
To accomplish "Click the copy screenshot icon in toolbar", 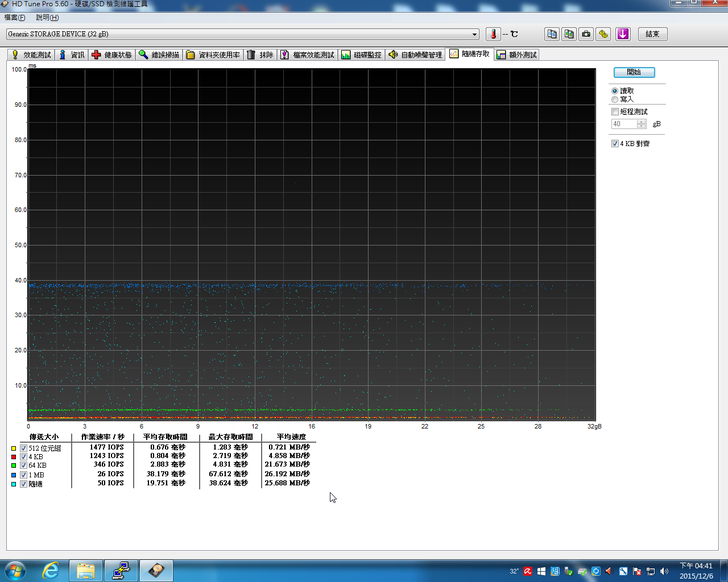I will point(568,33).
